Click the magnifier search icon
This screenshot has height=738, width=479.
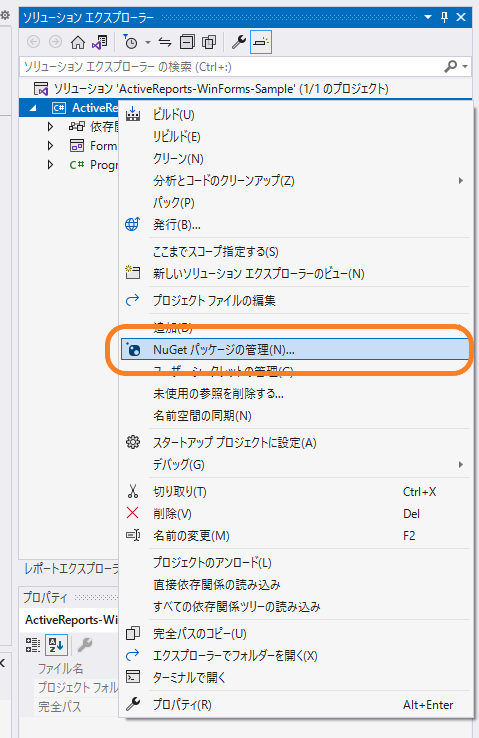coord(451,66)
